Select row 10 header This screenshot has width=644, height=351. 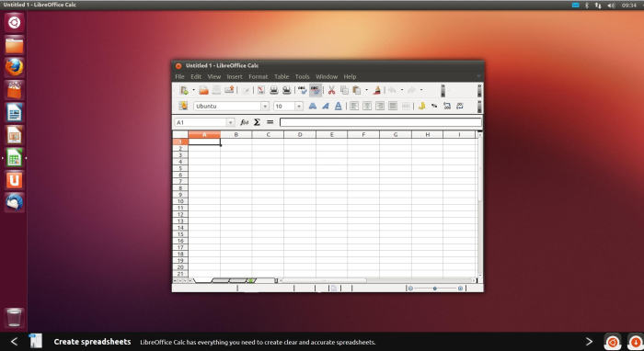[180, 201]
